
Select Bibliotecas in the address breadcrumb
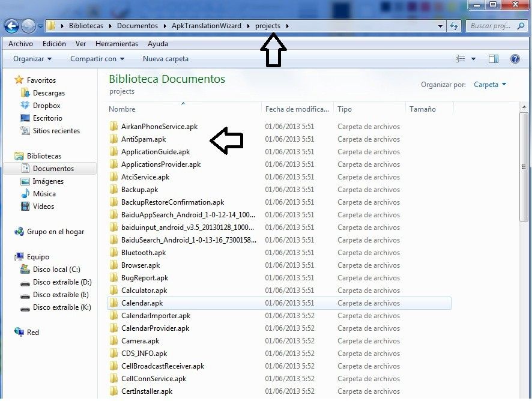pyautogui.click(x=86, y=26)
